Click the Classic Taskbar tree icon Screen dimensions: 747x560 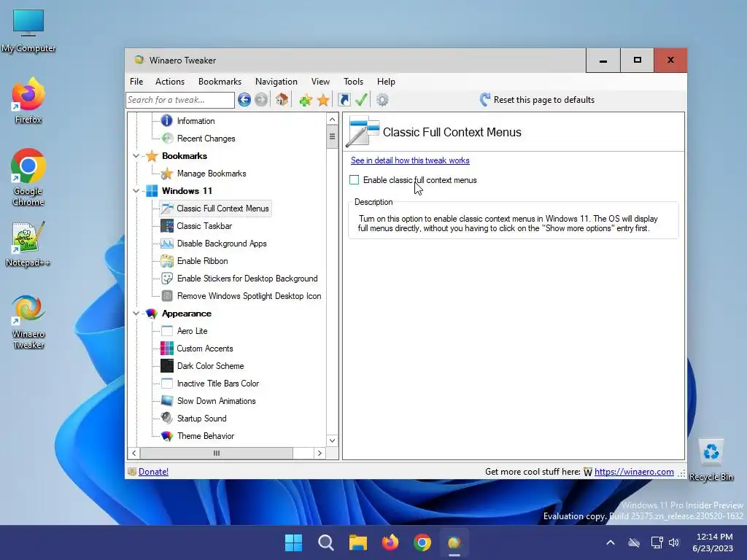pos(167,226)
